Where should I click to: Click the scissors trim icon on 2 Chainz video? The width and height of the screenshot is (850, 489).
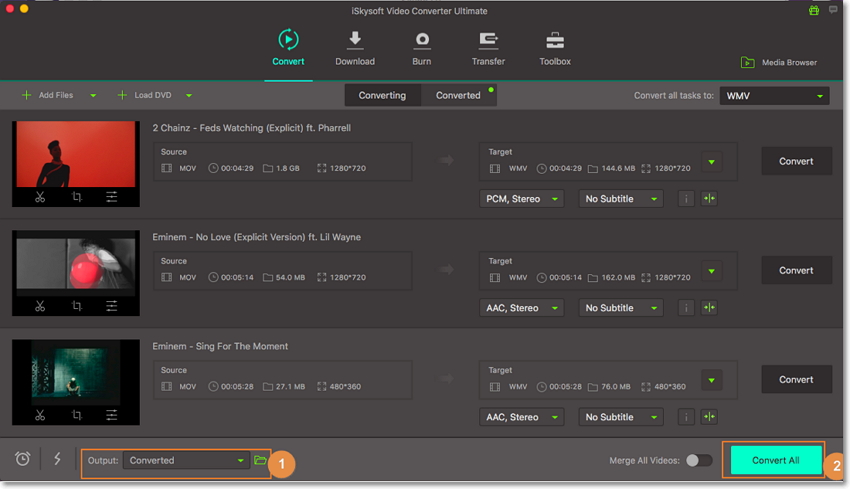40,197
